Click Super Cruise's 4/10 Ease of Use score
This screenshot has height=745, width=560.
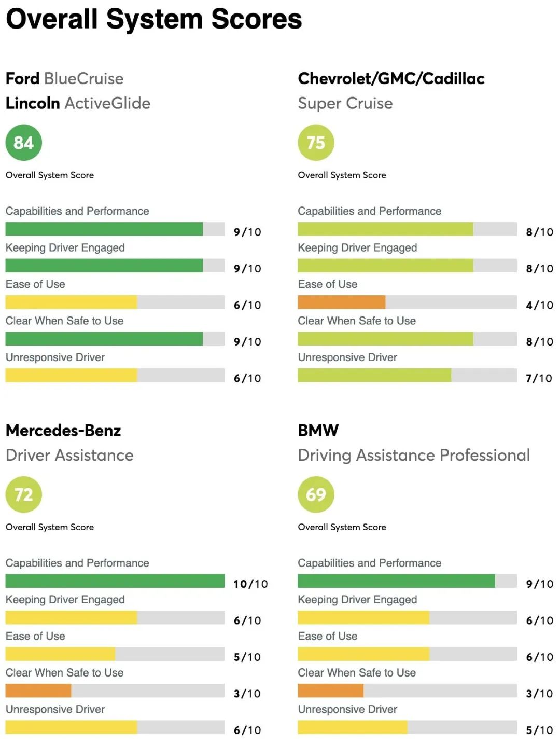pos(539,305)
